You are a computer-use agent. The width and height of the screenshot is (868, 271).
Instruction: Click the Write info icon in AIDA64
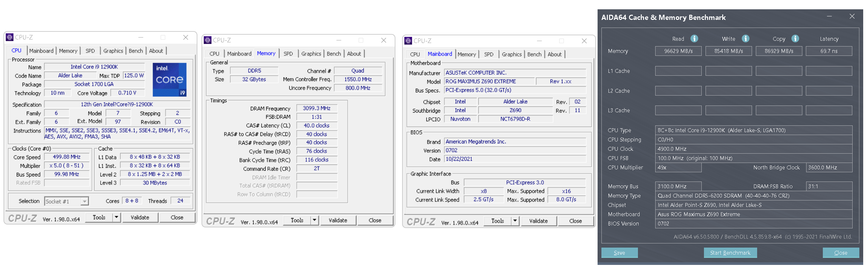(745, 38)
